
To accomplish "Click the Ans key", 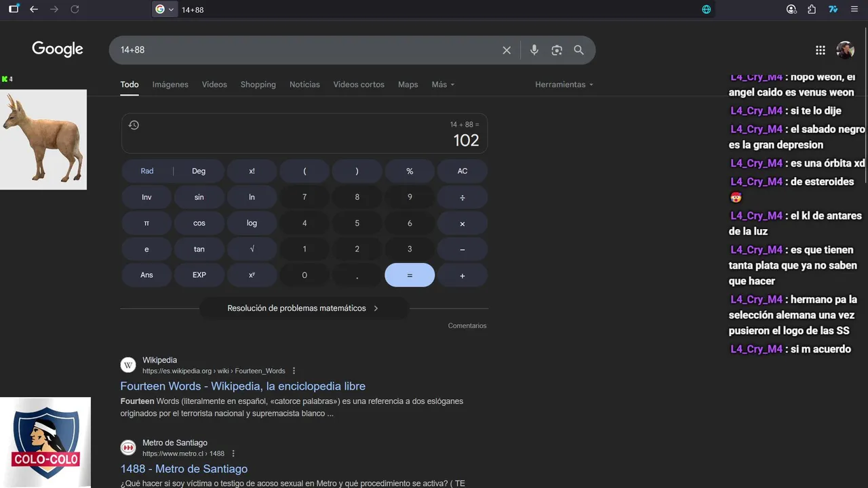I will (146, 275).
